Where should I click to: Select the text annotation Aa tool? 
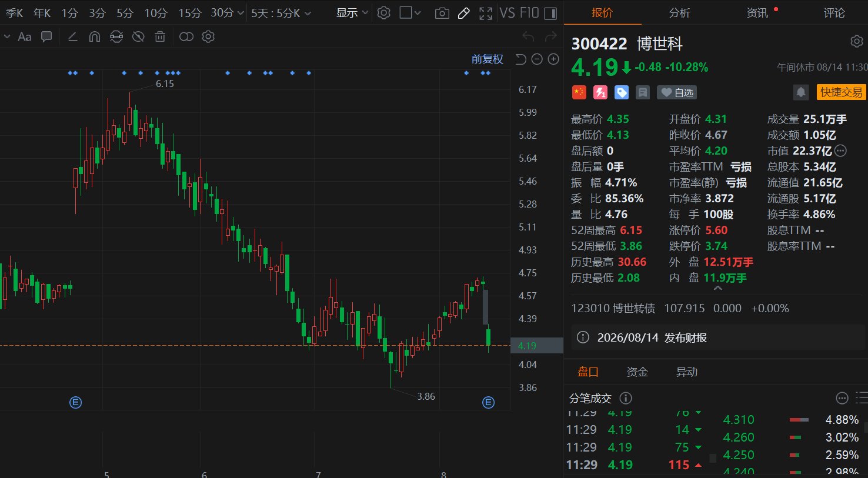point(25,37)
